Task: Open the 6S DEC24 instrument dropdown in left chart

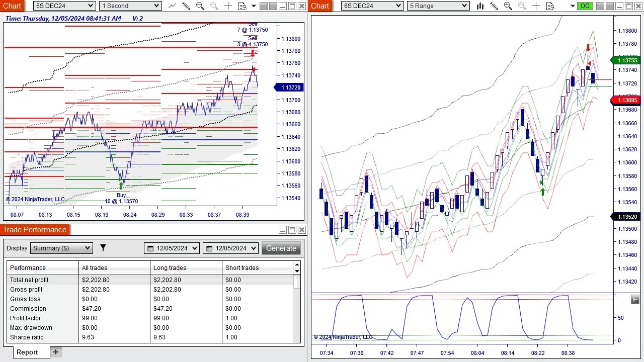Action: click(64, 6)
